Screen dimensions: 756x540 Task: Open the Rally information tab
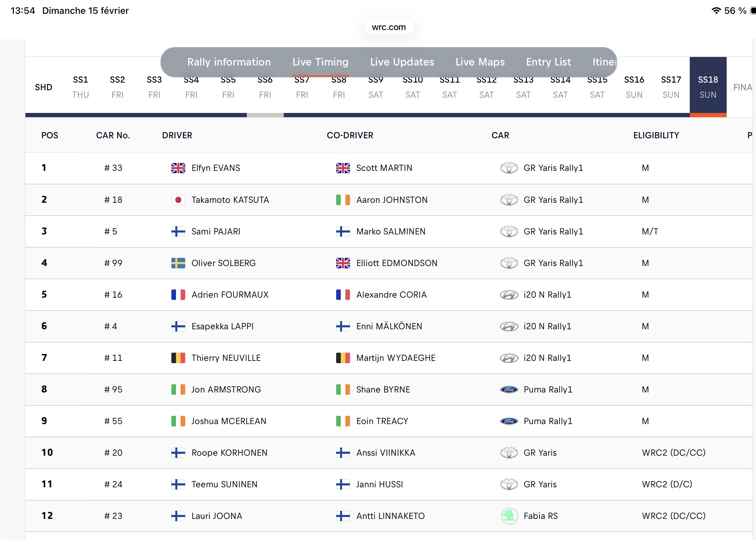[x=229, y=62]
